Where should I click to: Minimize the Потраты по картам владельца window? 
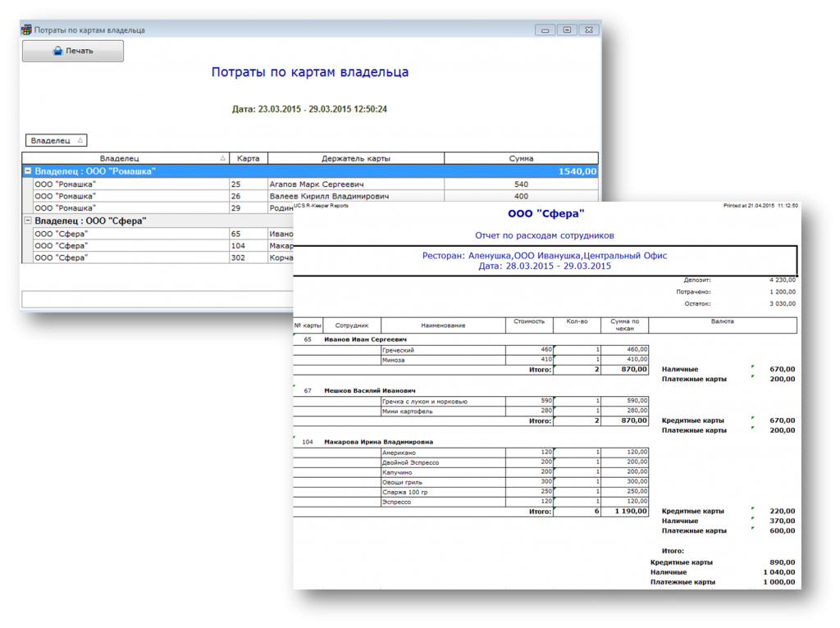[545, 30]
